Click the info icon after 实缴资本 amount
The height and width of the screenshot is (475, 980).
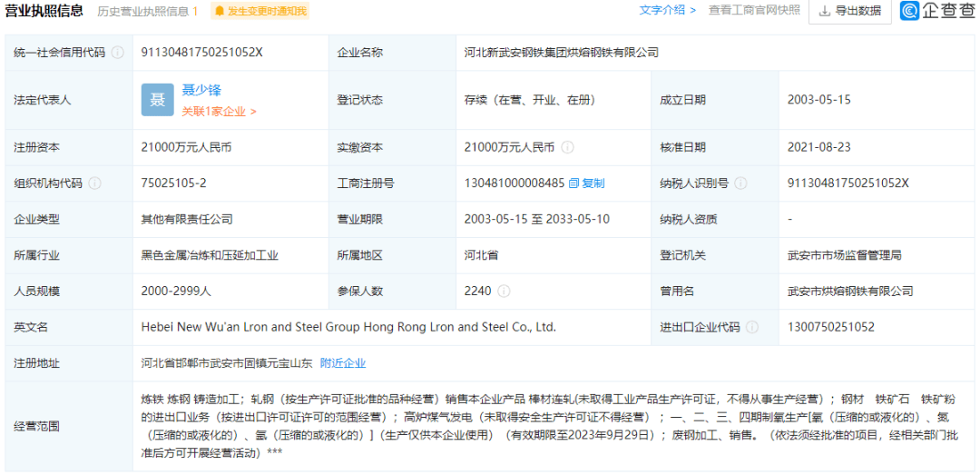(x=568, y=147)
